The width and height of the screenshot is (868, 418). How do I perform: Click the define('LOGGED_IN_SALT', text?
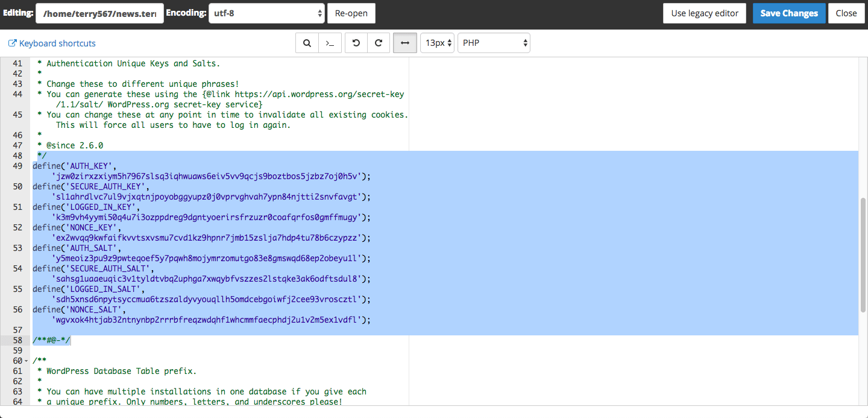point(89,289)
